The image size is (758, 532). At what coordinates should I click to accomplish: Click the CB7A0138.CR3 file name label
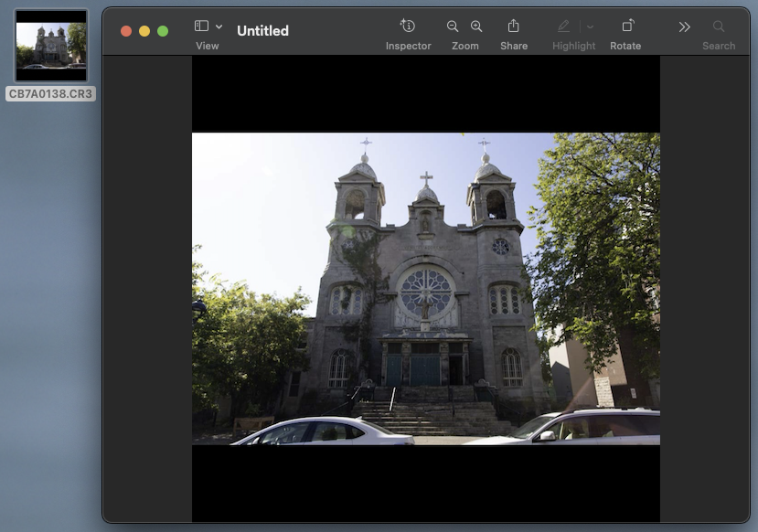tap(51, 93)
